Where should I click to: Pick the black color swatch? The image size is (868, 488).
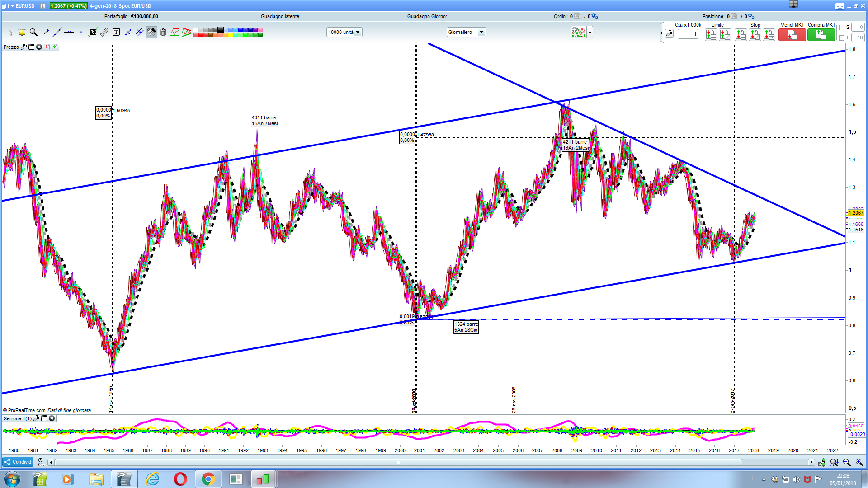coord(221,30)
